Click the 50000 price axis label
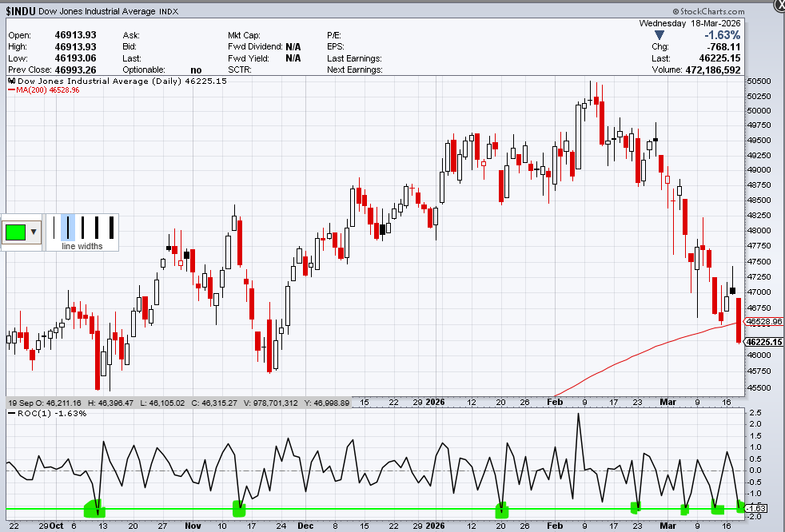 pyautogui.click(x=759, y=110)
